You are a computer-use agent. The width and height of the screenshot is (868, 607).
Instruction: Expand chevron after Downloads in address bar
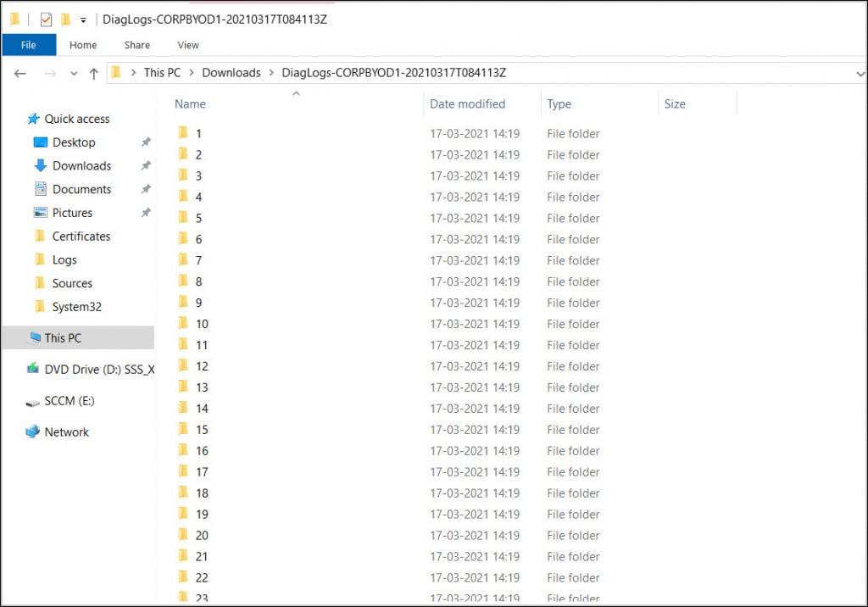[271, 73]
